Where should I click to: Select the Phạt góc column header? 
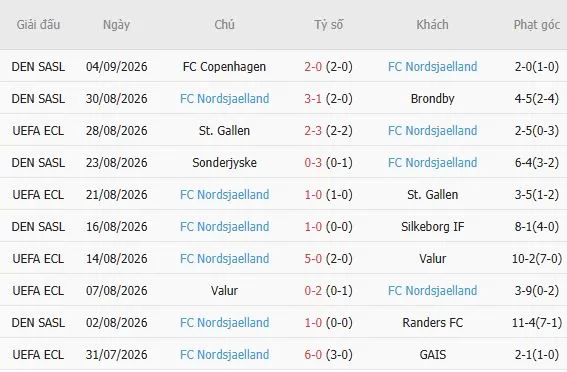click(x=537, y=25)
